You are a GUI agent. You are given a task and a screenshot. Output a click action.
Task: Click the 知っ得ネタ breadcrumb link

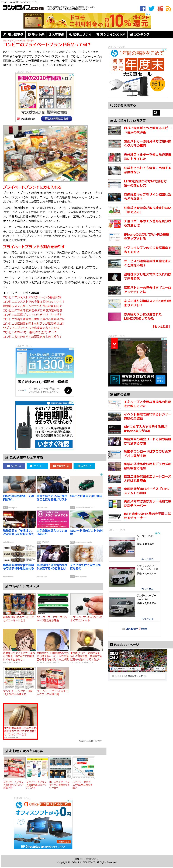pyautogui.click(x=28, y=40)
